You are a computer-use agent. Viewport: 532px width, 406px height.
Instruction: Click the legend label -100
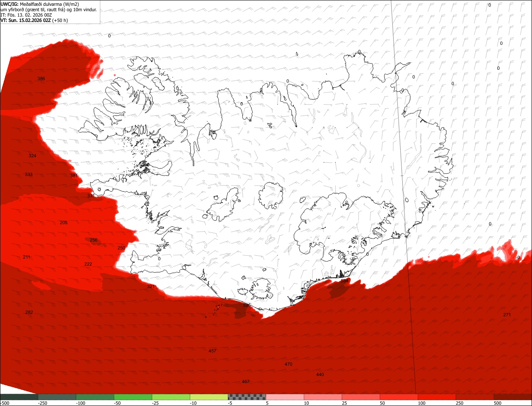click(x=81, y=403)
